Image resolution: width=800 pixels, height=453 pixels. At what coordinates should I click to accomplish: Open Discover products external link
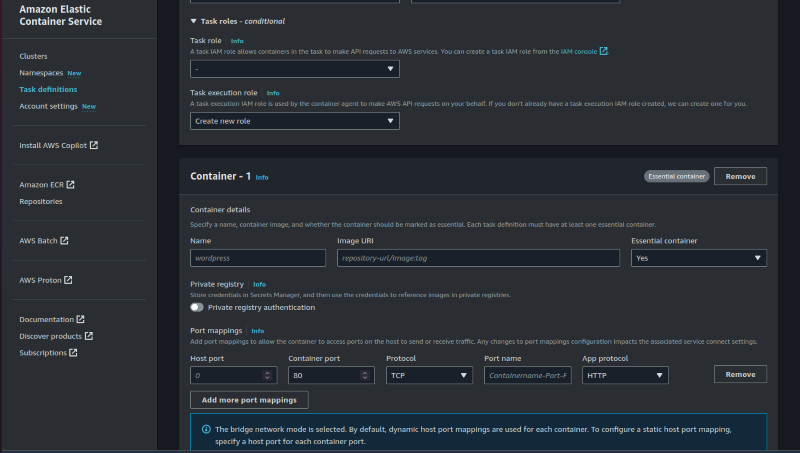pos(56,336)
